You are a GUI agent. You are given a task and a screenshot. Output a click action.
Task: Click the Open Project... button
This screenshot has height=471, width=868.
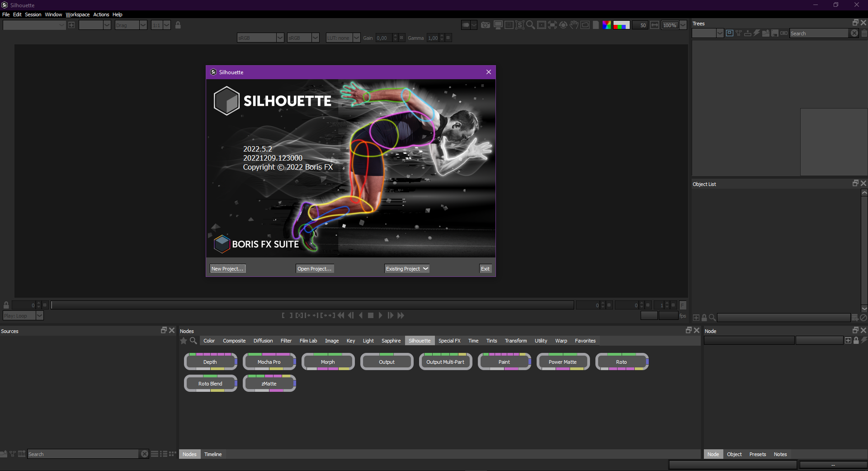[x=315, y=269]
